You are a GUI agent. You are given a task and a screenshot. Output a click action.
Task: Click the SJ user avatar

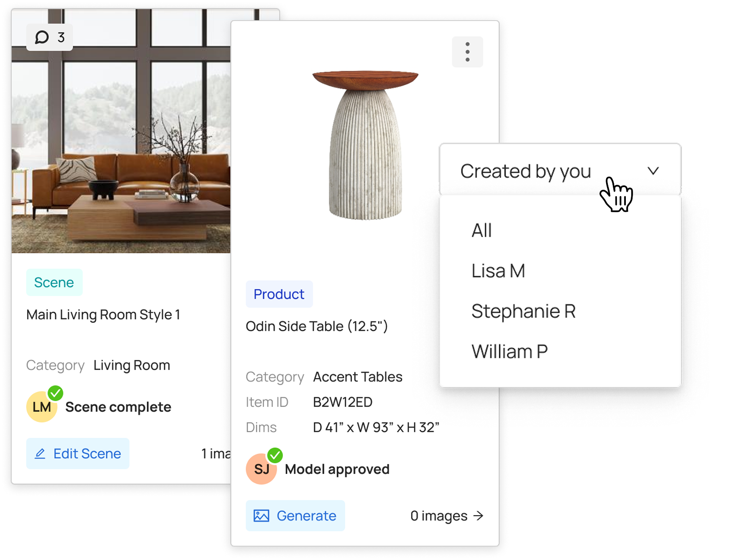[x=261, y=469]
